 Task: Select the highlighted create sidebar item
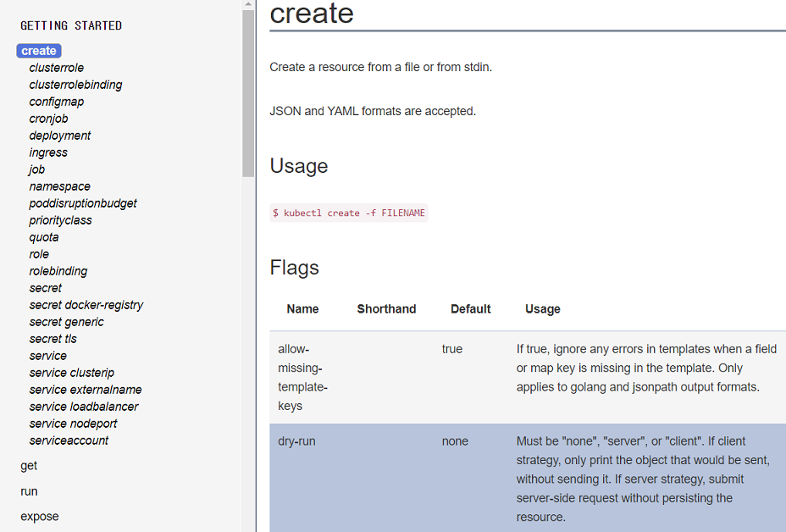(x=39, y=51)
